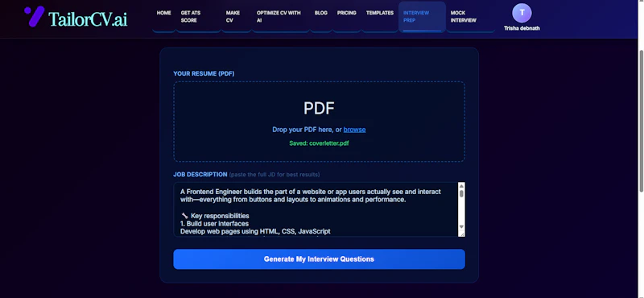
Task: Click the '1. Build user interfaces' line
Action: coord(214,224)
